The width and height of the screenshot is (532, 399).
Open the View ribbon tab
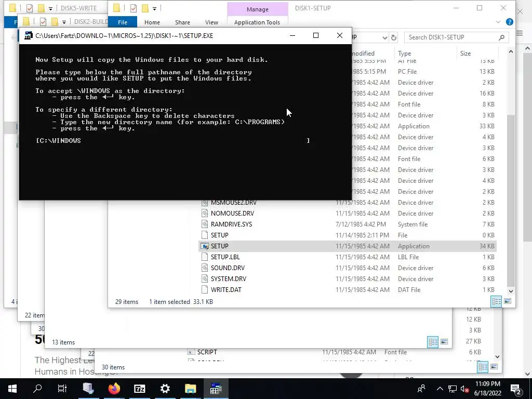pyautogui.click(x=212, y=22)
